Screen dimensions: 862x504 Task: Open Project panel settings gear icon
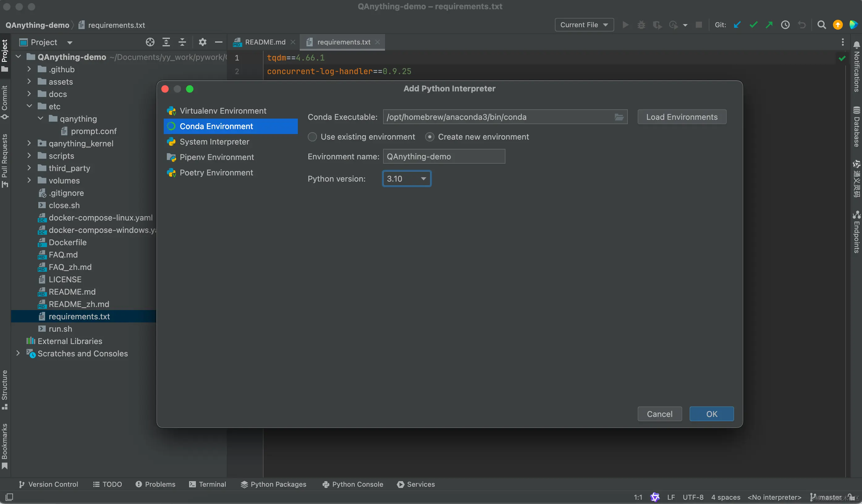[202, 42]
